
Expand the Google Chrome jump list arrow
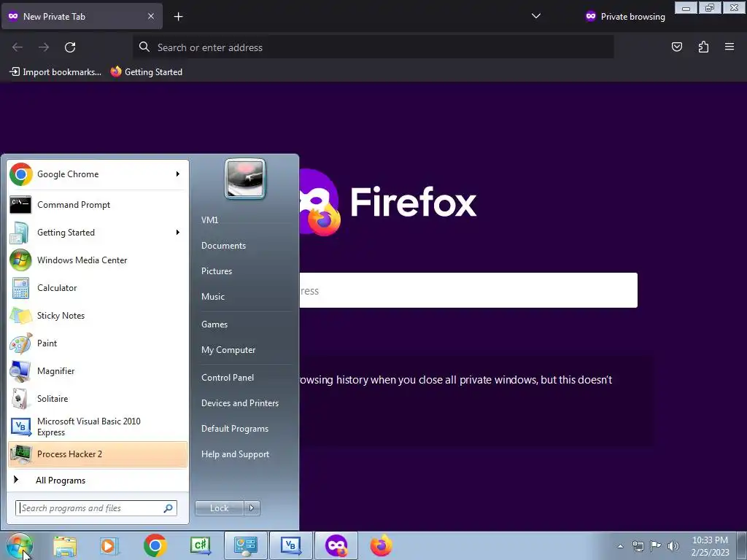pos(178,174)
